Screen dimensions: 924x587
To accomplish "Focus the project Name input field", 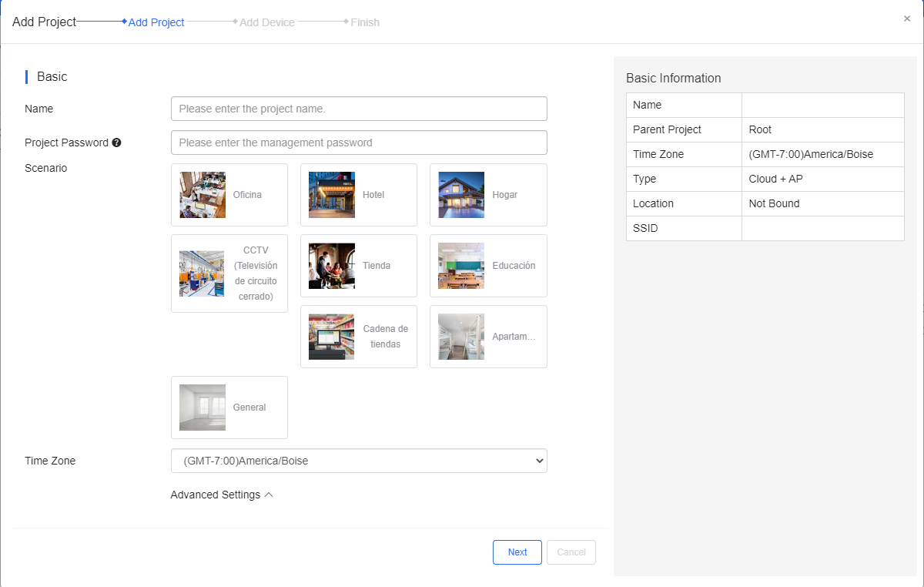I will (x=359, y=109).
